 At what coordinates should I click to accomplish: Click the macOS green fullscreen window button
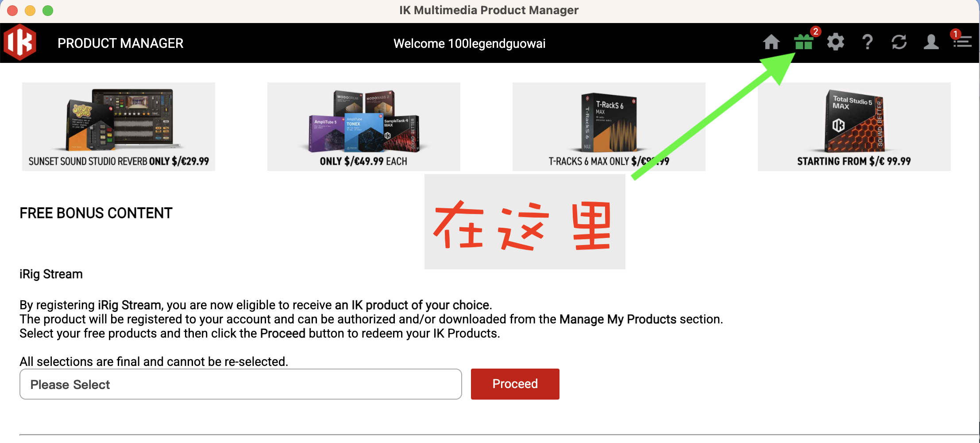(x=48, y=10)
